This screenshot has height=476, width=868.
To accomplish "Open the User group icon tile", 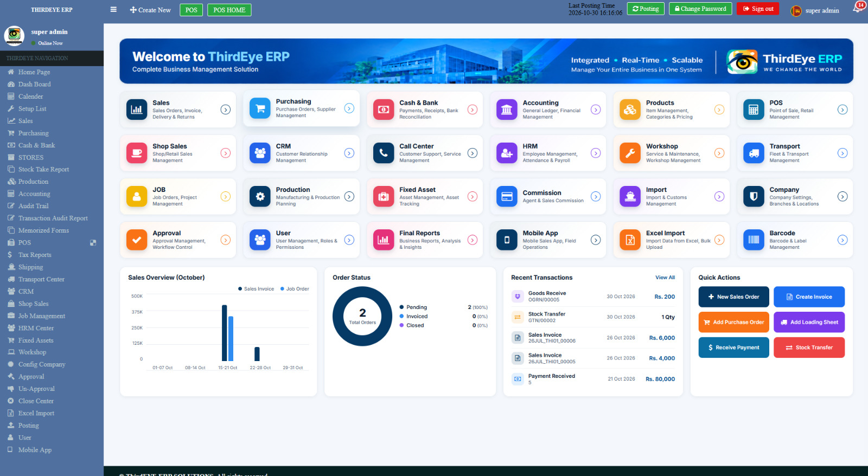I will (260, 240).
